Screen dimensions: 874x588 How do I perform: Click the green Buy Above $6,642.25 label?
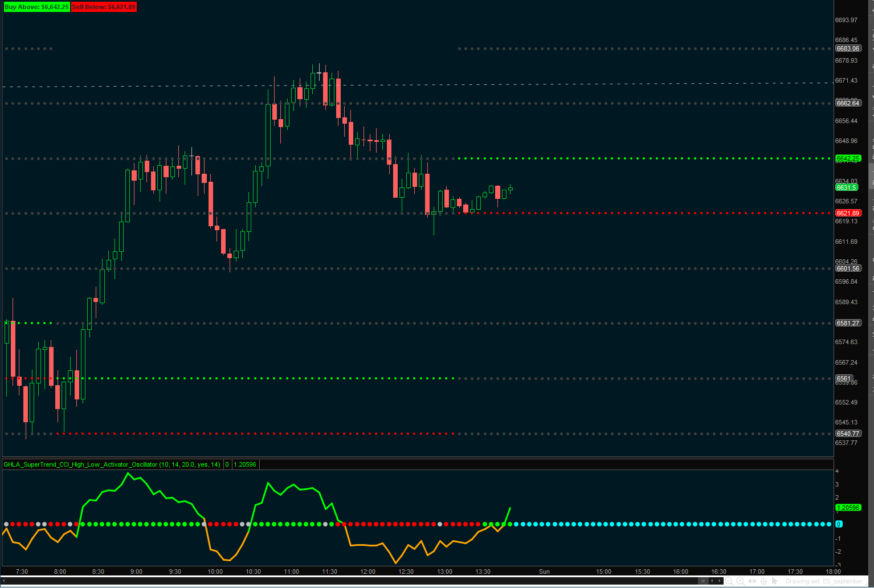click(36, 7)
